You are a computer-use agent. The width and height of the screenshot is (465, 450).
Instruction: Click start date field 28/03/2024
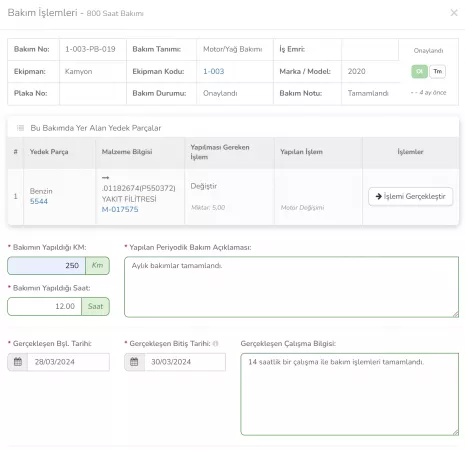click(x=68, y=362)
